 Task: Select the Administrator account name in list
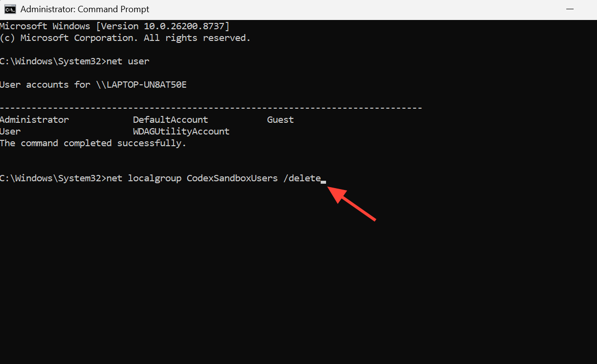point(35,120)
